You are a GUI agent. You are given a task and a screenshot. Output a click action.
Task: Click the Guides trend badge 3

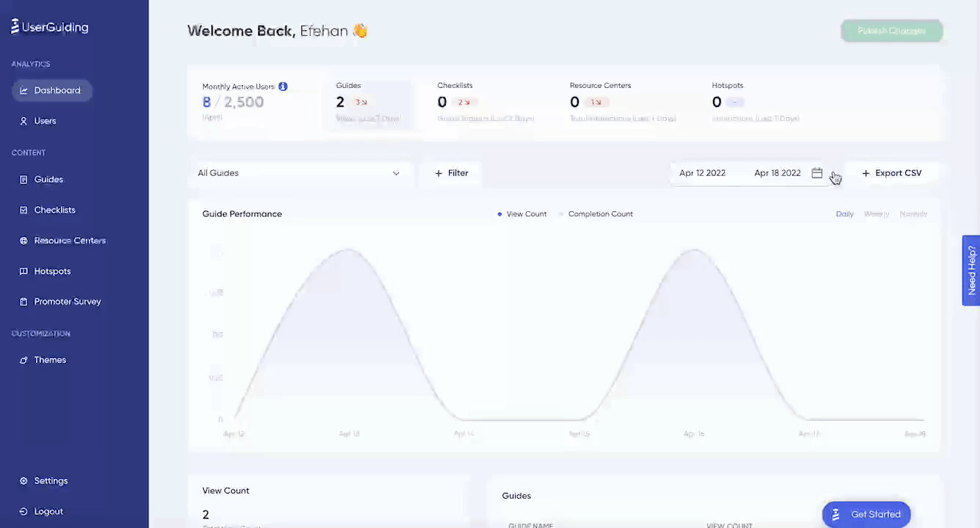point(360,103)
